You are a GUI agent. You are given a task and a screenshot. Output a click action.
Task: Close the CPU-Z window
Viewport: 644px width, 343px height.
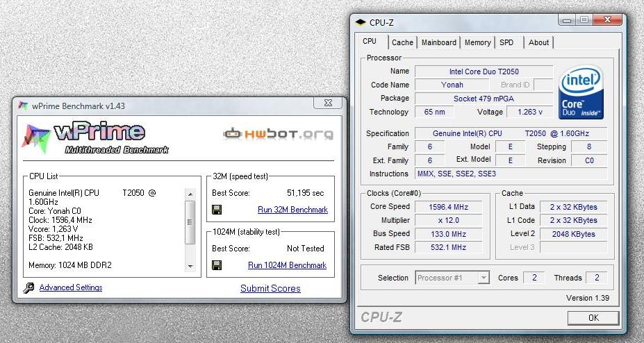tap(607, 19)
